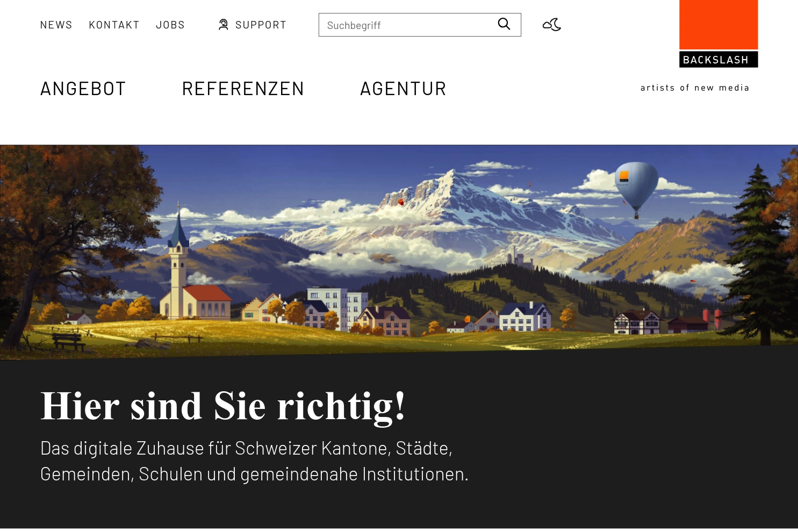Image resolution: width=798 pixels, height=532 pixels.
Task: Click the park bench in the illustration
Action: pos(68,341)
